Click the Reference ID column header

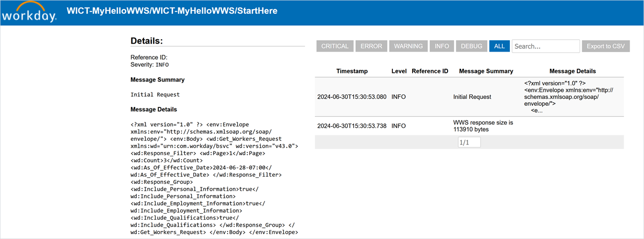pyautogui.click(x=430, y=71)
